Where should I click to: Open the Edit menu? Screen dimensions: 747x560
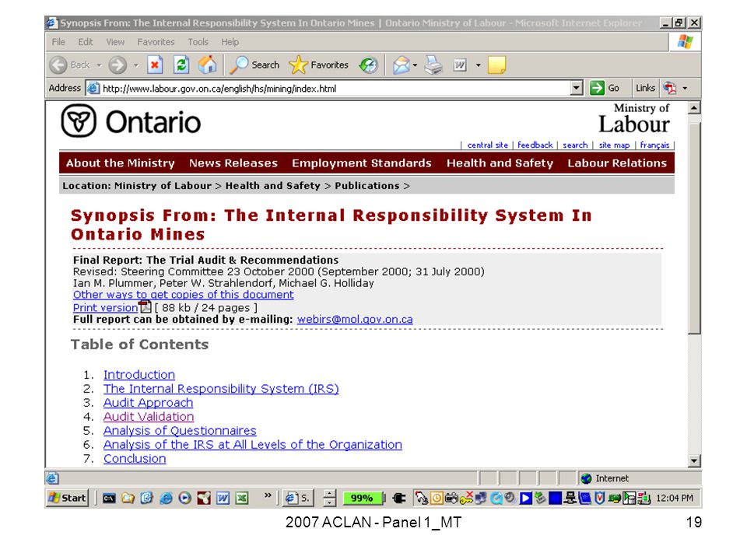[86, 42]
